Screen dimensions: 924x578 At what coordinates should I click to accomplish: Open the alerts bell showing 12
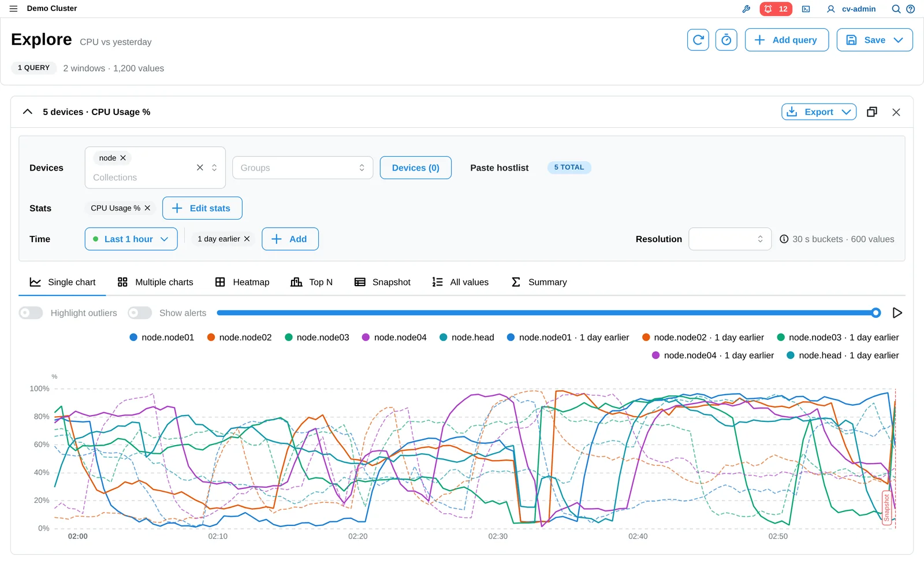coord(776,9)
